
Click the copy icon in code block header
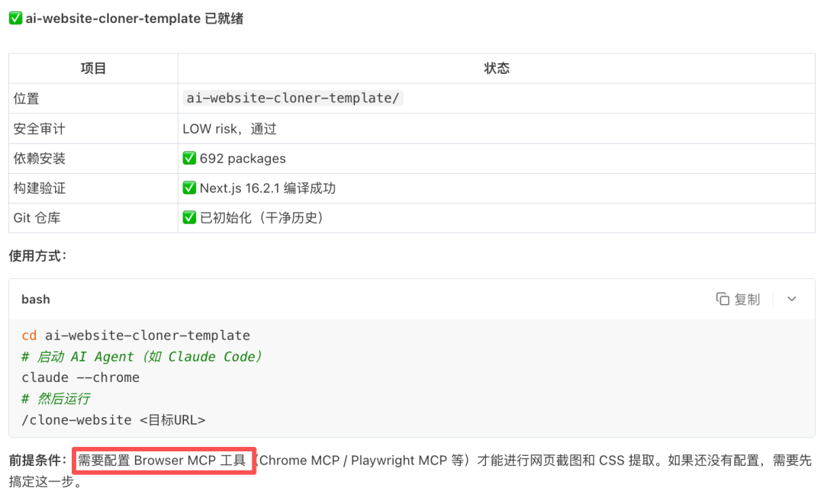pos(723,299)
